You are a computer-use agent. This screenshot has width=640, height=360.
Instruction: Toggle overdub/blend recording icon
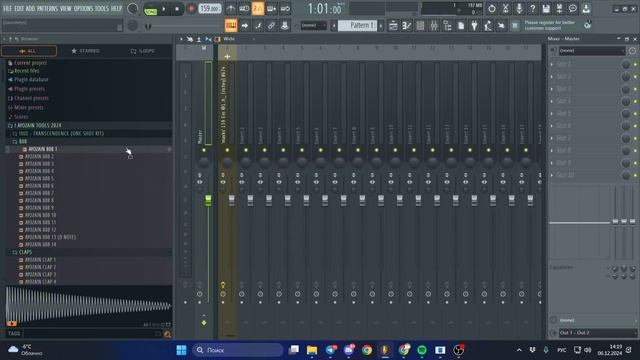click(271, 9)
